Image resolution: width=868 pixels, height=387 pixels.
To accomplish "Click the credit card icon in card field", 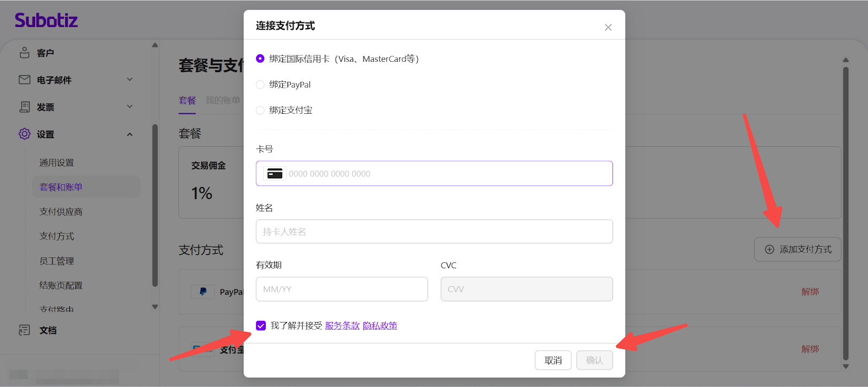I will 275,173.
